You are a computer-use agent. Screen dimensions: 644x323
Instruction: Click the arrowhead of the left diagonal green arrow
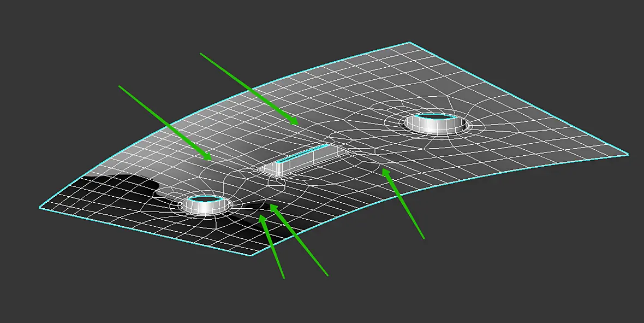click(x=210, y=159)
